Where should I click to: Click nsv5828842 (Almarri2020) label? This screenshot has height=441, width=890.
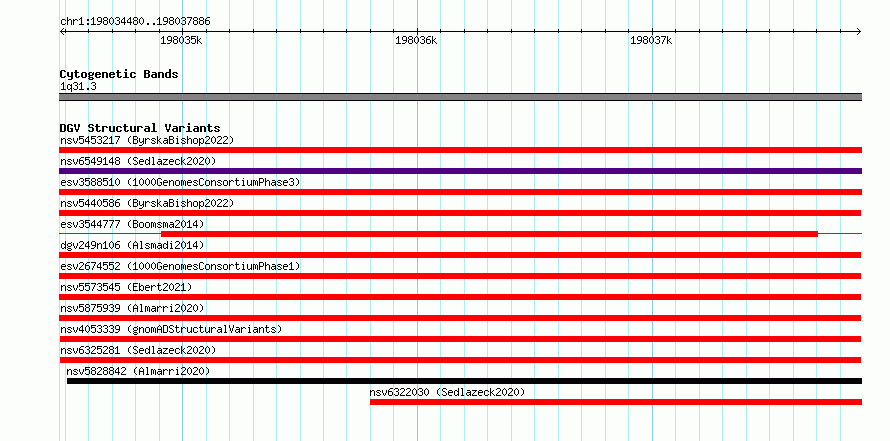tap(138, 371)
